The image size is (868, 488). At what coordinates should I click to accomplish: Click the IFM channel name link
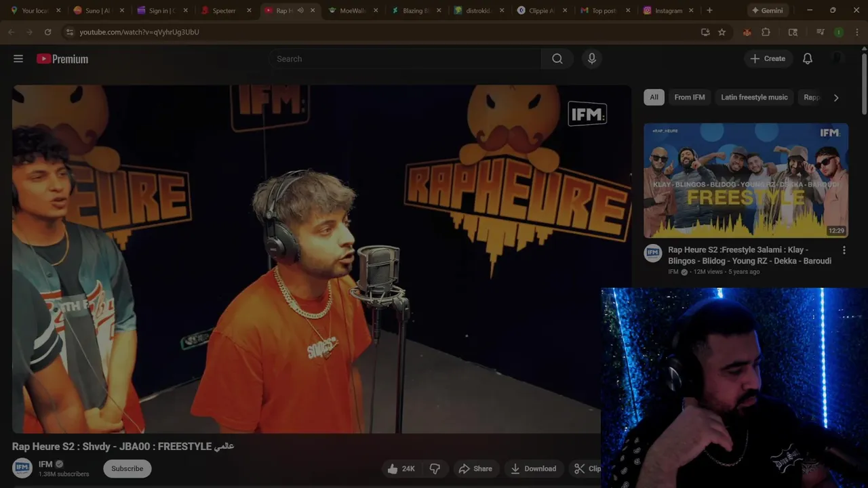(45, 464)
